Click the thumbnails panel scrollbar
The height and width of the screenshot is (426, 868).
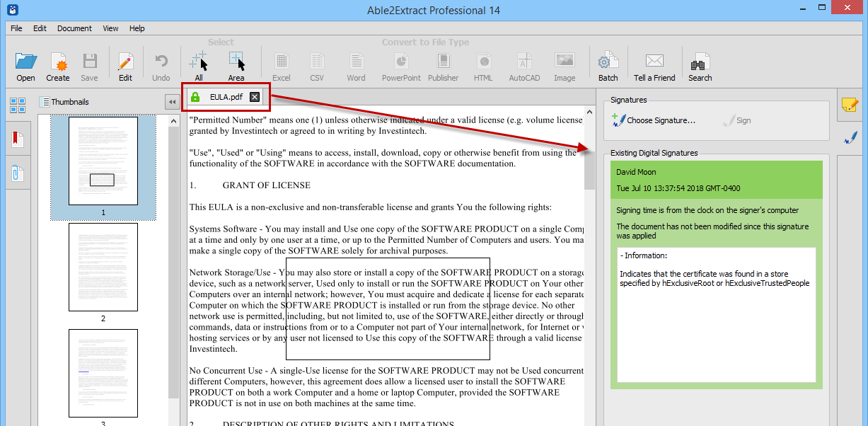coord(174,262)
